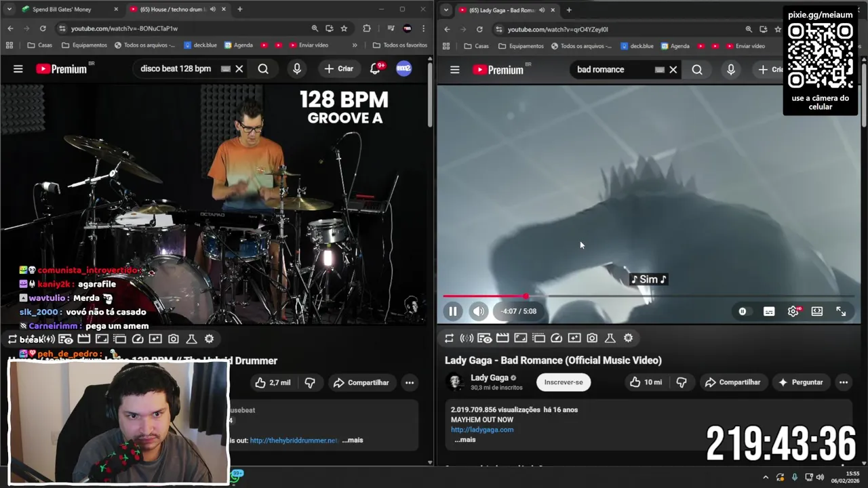Screen dimensions: 868x488
Task: Click screenshot camera icon under drum video
Action: tap(174, 339)
